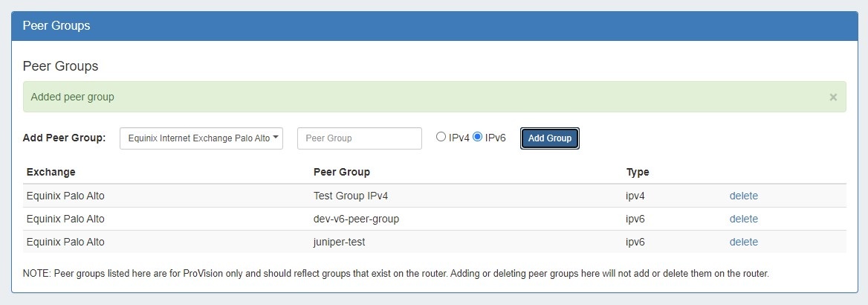Image resolution: width=868 pixels, height=305 pixels.
Task: Select the Test Group IPv4 name cell
Action: tap(351, 196)
